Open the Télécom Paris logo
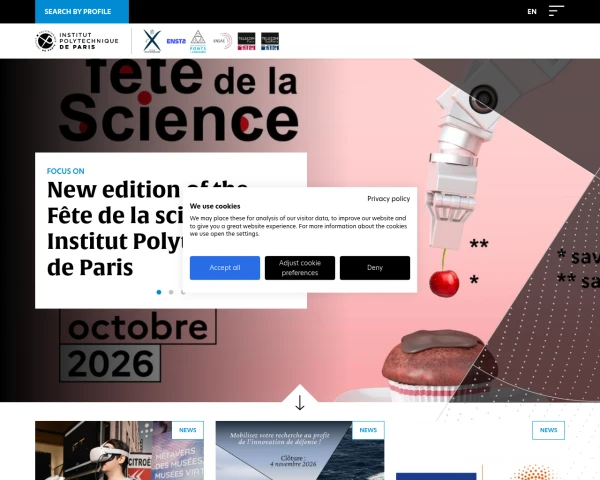 246,41
